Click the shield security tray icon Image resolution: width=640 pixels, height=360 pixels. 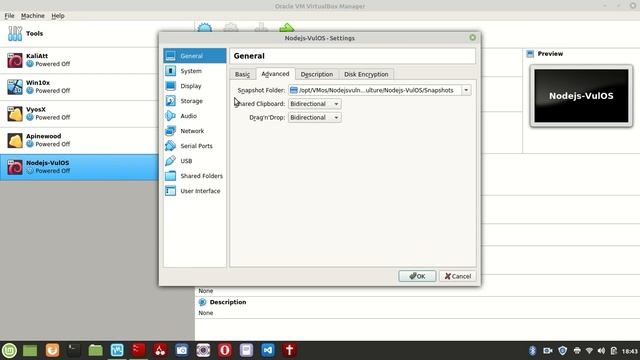point(563,351)
